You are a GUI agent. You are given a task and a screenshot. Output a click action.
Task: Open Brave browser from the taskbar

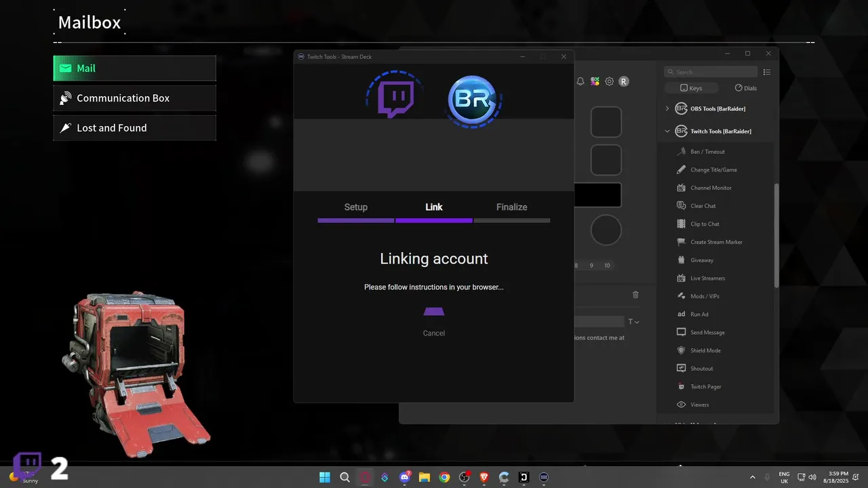[x=484, y=477]
